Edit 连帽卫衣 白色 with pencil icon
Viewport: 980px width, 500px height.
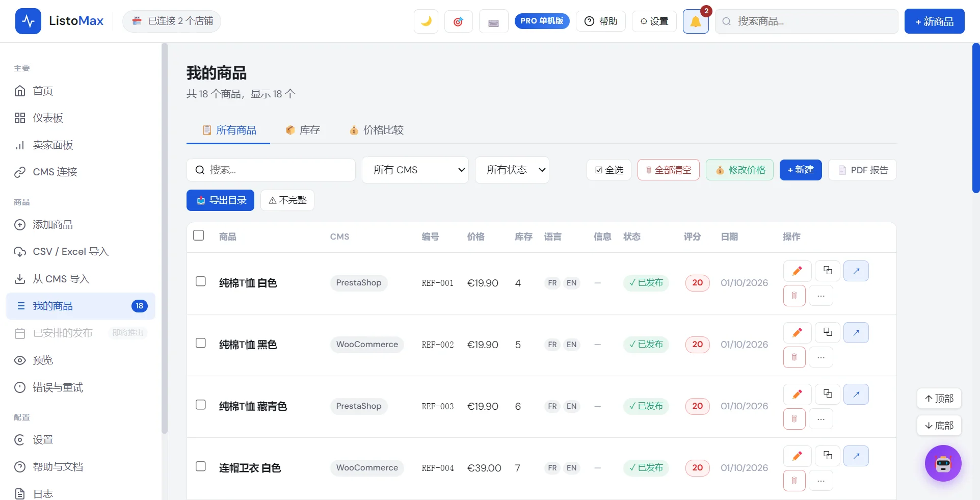(797, 456)
